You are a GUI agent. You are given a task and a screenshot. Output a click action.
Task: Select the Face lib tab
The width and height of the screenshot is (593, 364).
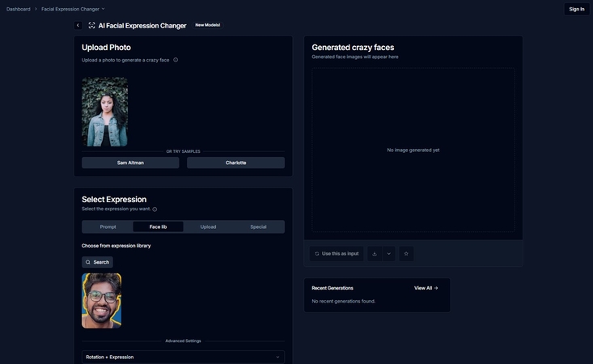click(x=158, y=226)
